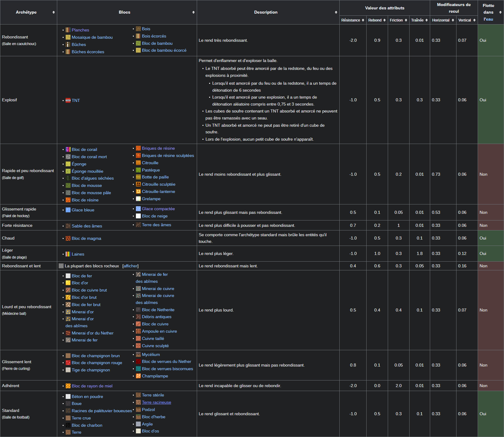Sort the Description column

tap(336, 12)
